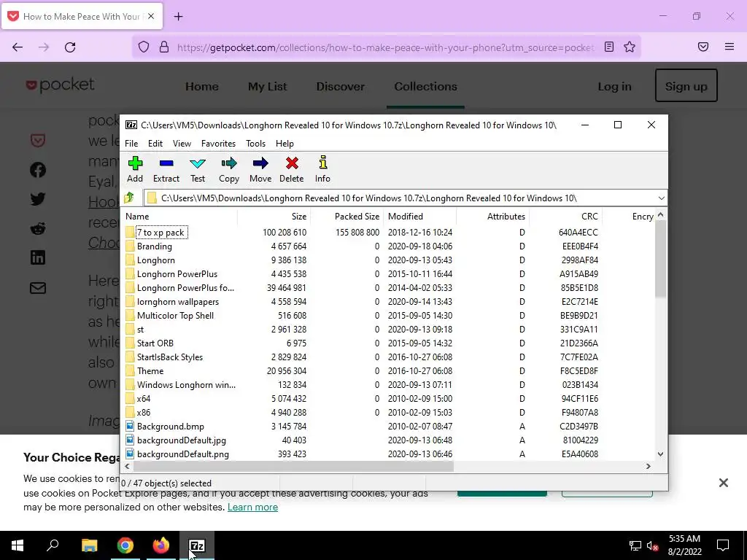Click the padlock site info icon
This screenshot has height=560, width=747.
[164, 47]
